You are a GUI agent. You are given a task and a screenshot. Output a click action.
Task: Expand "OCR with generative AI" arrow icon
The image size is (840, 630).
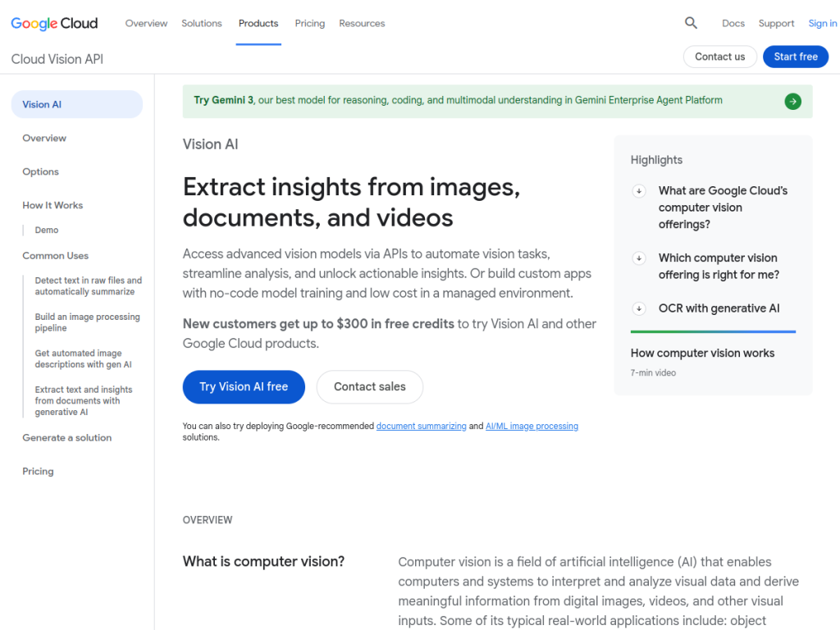click(638, 308)
